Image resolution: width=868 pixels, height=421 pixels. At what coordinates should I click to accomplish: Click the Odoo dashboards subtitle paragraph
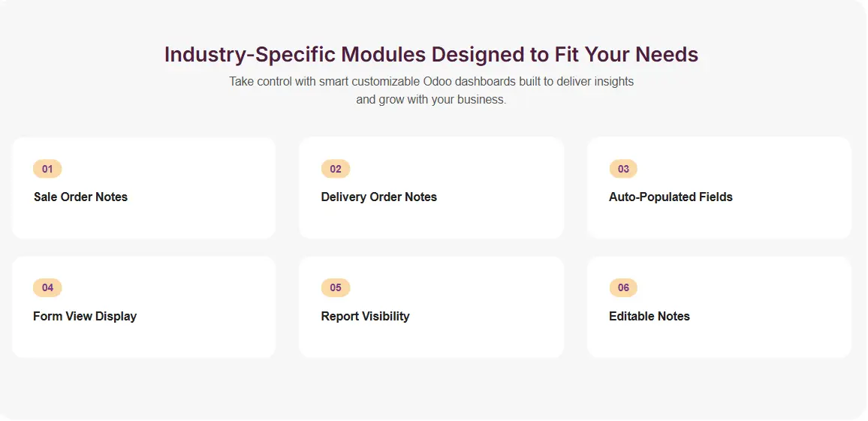coord(431,90)
